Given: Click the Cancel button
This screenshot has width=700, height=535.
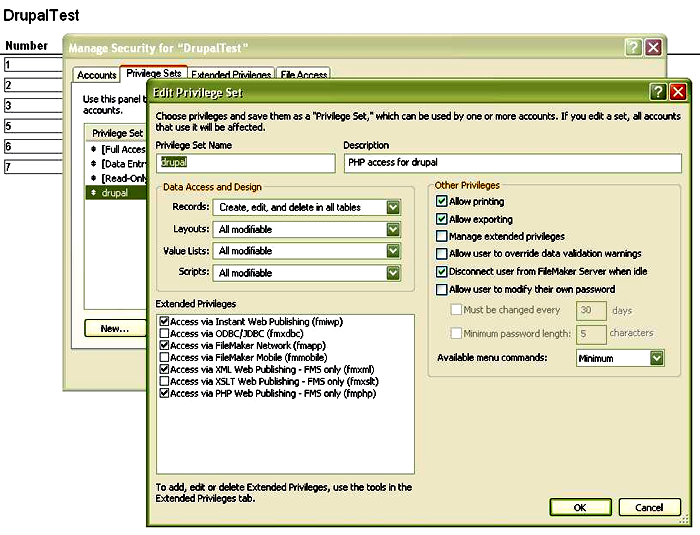Looking at the screenshot, I should pyautogui.click(x=650, y=507).
